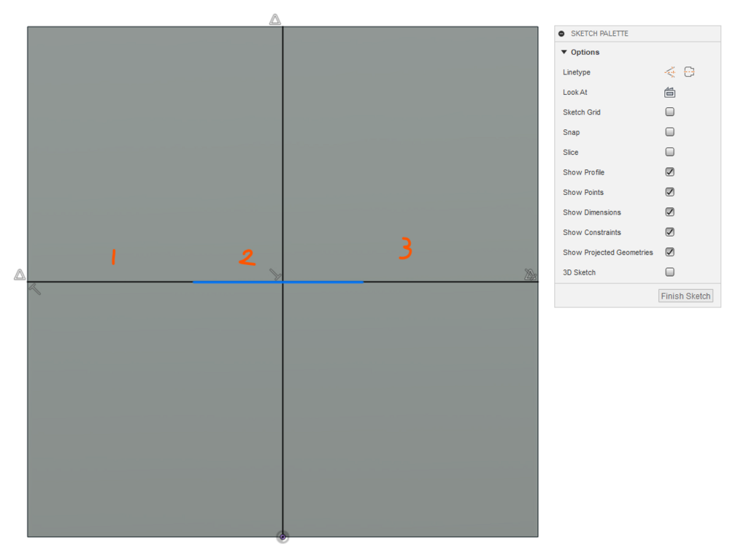Click the Look At camera icon
This screenshot has width=730, height=560.
(x=669, y=92)
